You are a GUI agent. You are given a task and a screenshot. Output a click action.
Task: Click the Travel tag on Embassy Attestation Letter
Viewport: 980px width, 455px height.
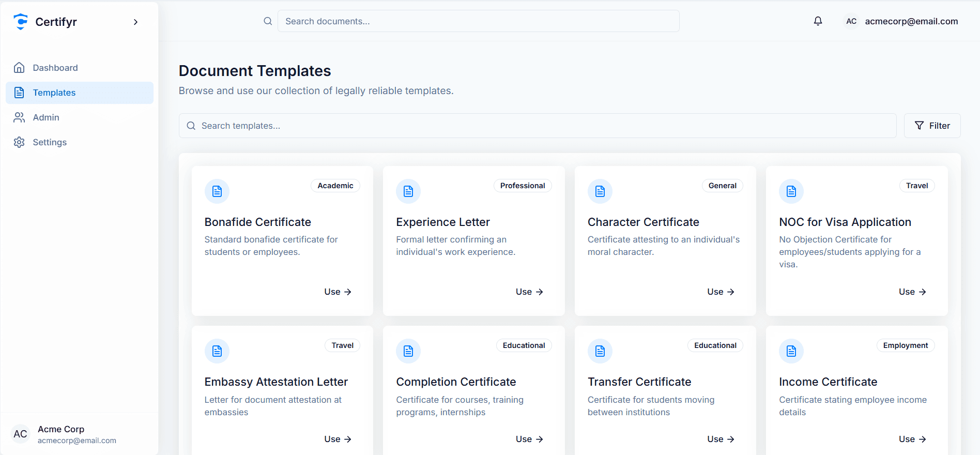point(343,345)
